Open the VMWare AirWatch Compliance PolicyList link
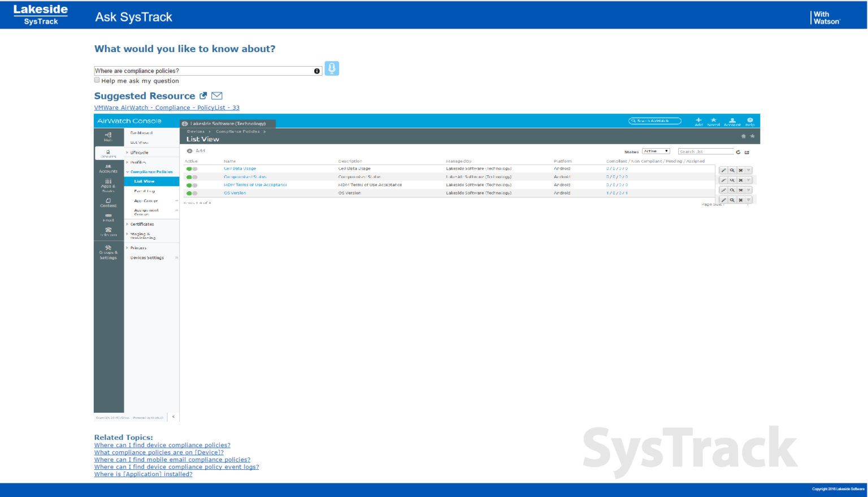This screenshot has height=497, width=868. tap(166, 107)
